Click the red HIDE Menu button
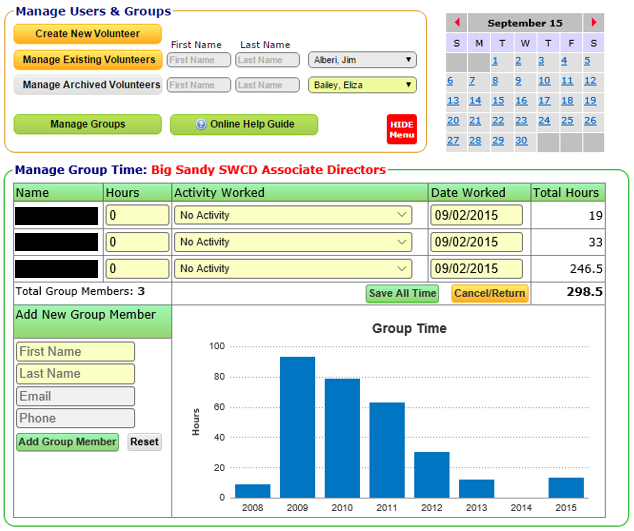The width and height of the screenshot is (634, 531). click(x=401, y=129)
